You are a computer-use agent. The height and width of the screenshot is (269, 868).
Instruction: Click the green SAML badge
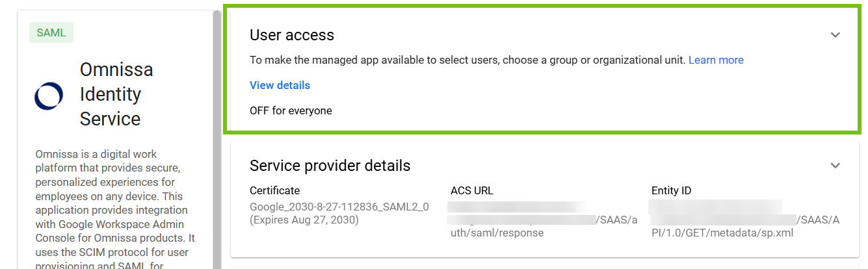(x=51, y=32)
